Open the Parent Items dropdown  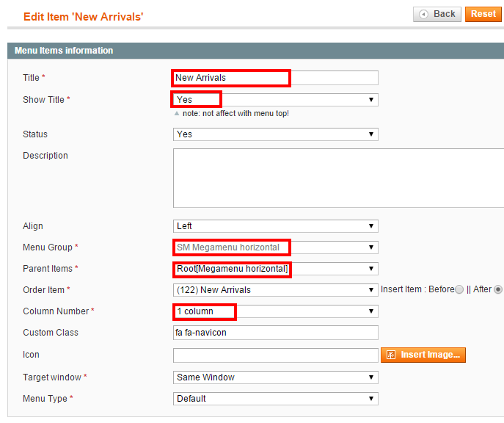pos(275,269)
